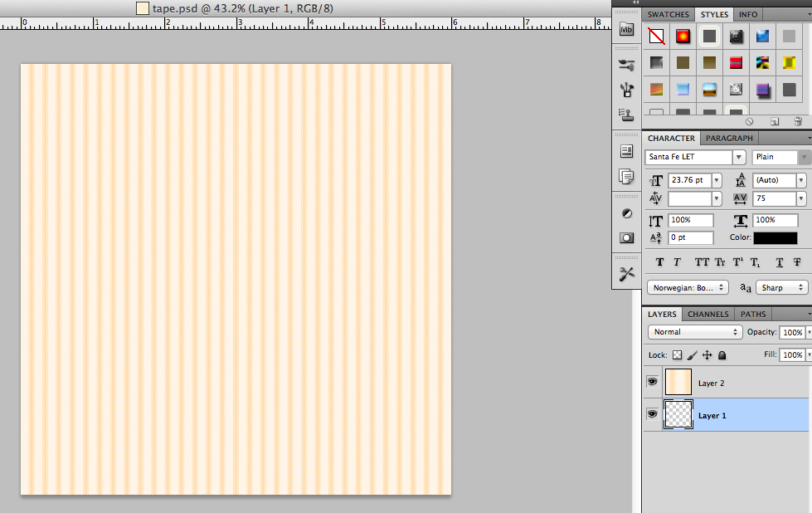
Task: Lock layer position with the move lock icon
Action: pyautogui.click(x=705, y=354)
